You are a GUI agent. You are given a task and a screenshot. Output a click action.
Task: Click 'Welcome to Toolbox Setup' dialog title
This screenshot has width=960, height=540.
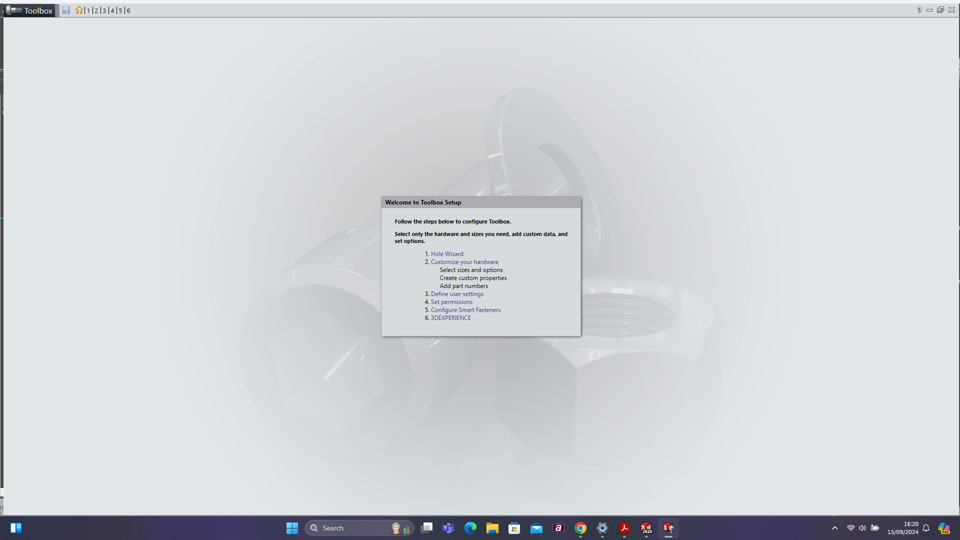pyautogui.click(x=423, y=202)
